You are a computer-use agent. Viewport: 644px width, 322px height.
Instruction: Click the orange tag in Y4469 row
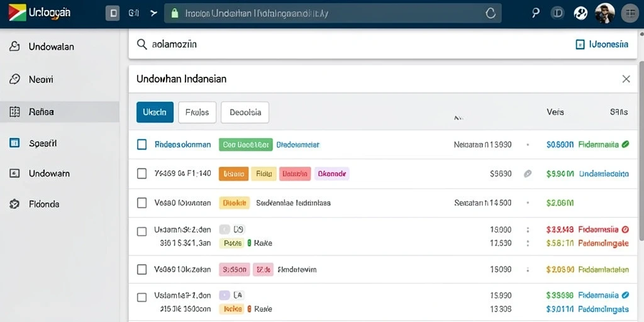pyautogui.click(x=234, y=174)
